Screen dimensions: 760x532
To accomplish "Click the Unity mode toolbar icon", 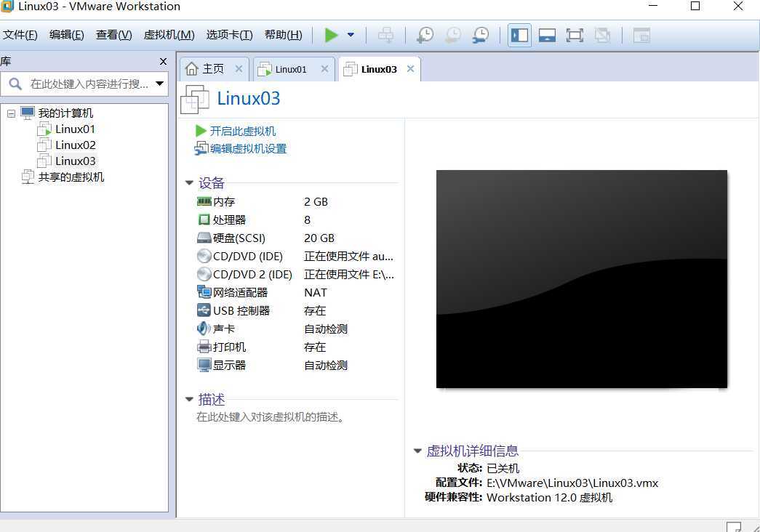I will point(602,35).
